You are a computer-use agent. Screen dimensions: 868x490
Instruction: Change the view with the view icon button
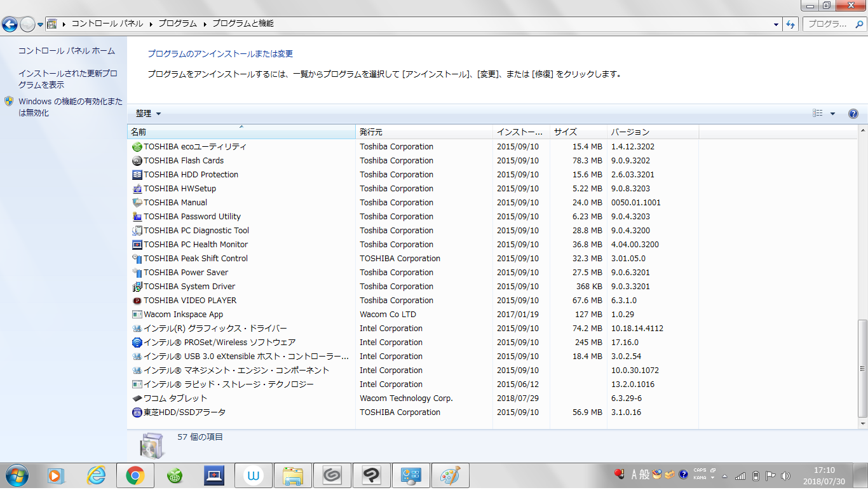coord(818,114)
